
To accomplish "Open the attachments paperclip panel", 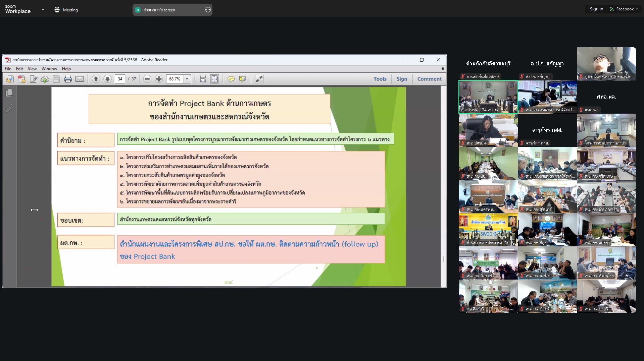I will click(x=9, y=108).
